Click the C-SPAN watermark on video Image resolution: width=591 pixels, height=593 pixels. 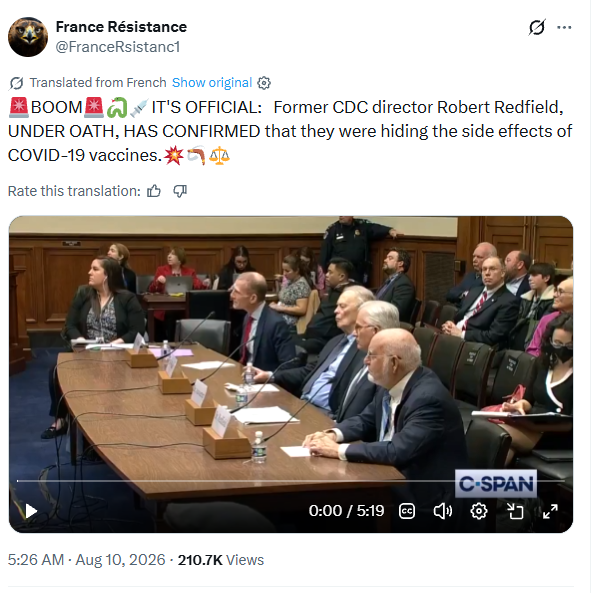(496, 484)
